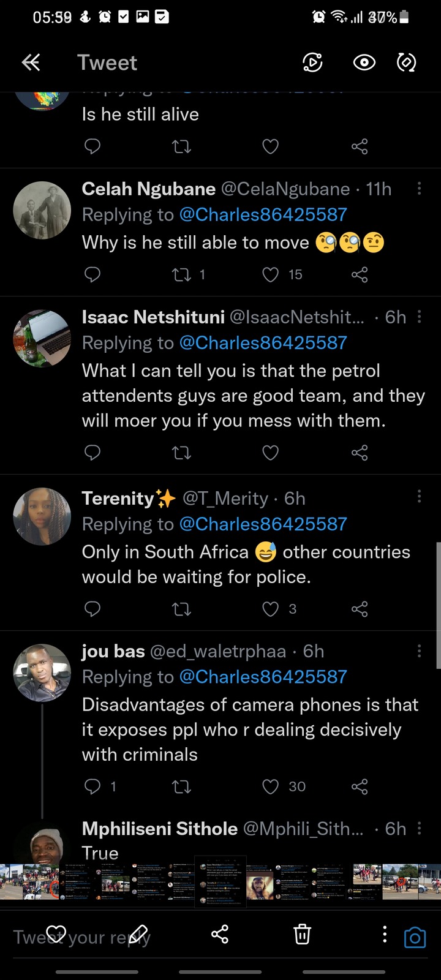Screen dimensions: 441x980
Task: Like Terenity's reply with 3 likes
Action: pos(270,609)
